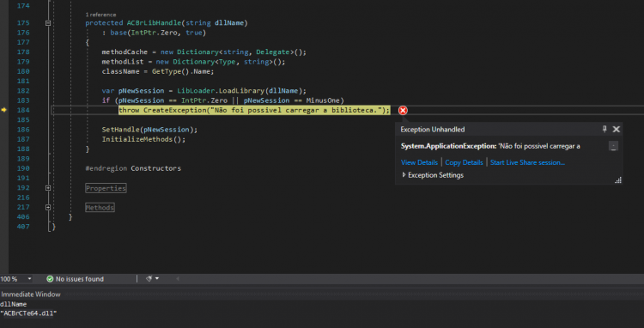The width and height of the screenshot is (644, 328).
Task: Click the collapsed Properties region box
Action: click(x=106, y=188)
